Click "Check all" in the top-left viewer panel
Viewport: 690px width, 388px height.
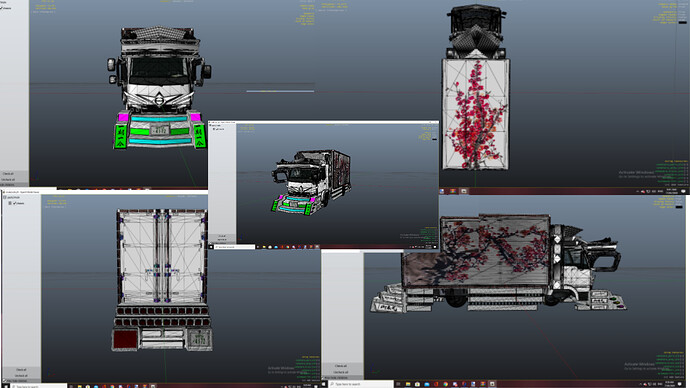pyautogui.click(x=8, y=174)
